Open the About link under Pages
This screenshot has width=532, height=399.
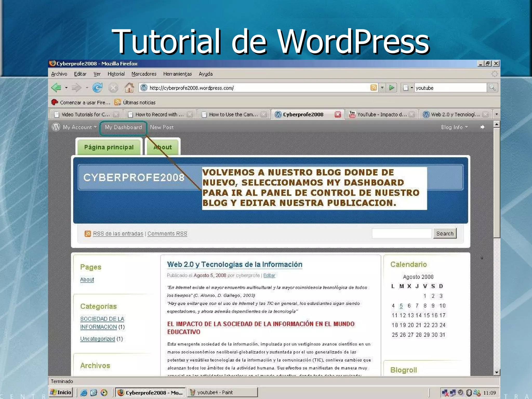coord(87,280)
